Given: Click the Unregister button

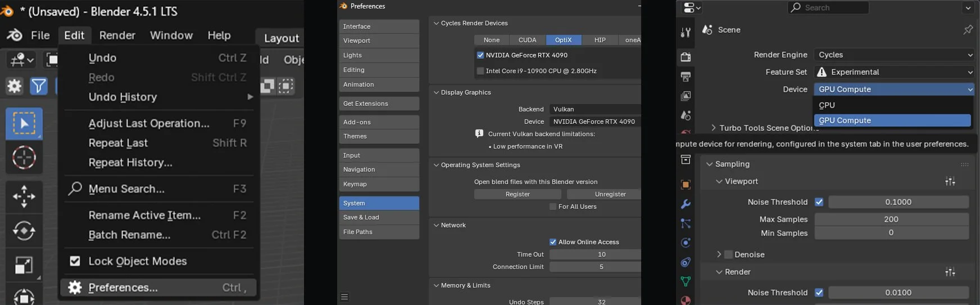Looking at the screenshot, I should click(x=604, y=194).
